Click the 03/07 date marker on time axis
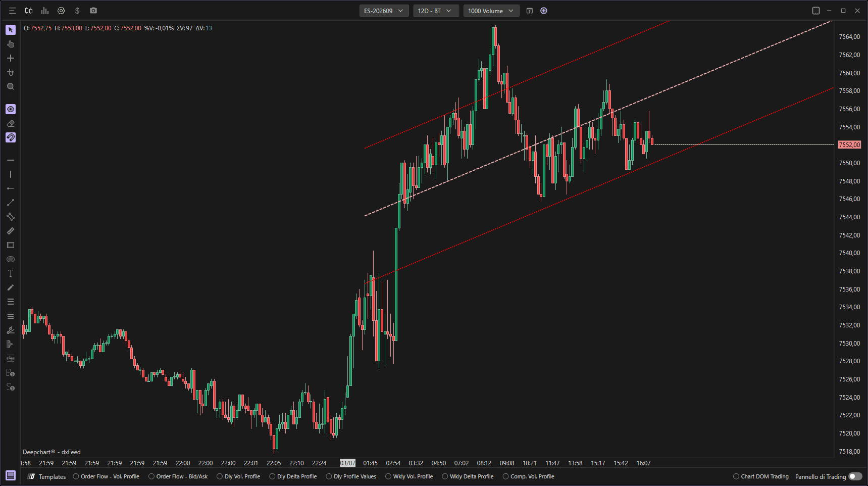 (x=347, y=463)
